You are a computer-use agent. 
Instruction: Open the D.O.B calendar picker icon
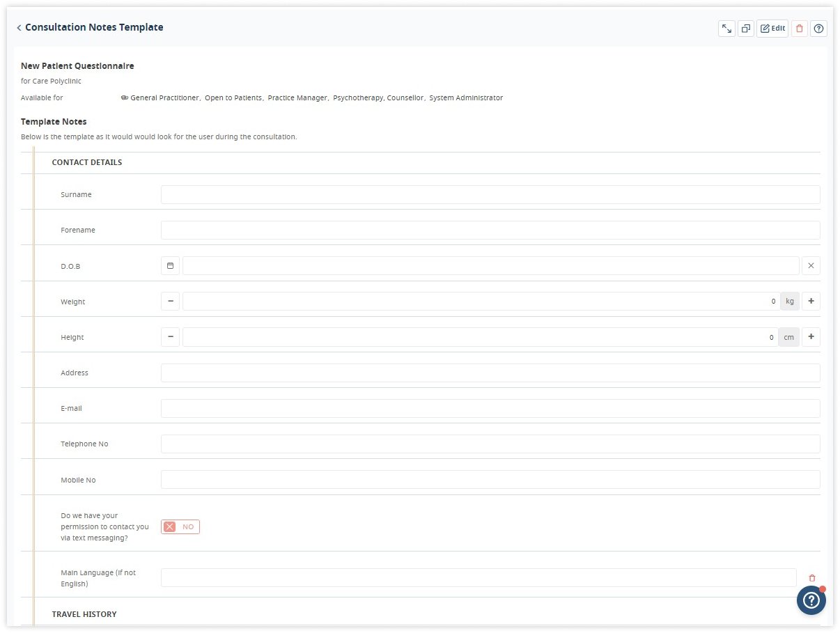pyautogui.click(x=170, y=265)
